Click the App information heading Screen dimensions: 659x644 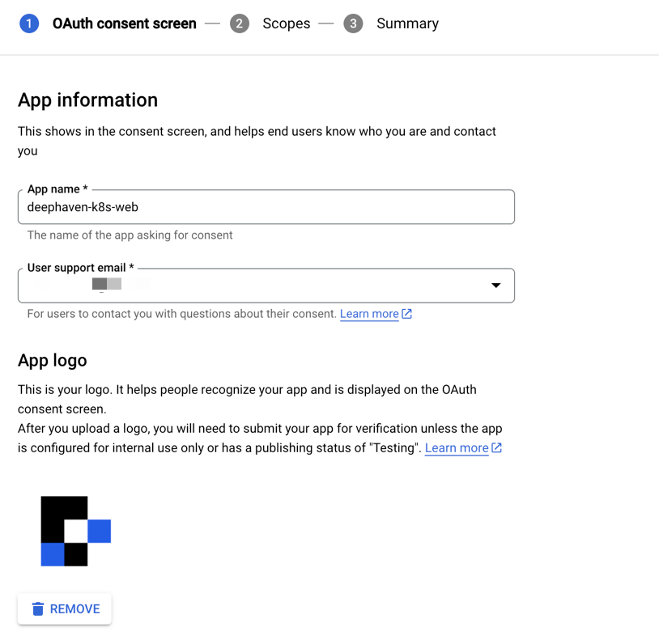point(87,100)
